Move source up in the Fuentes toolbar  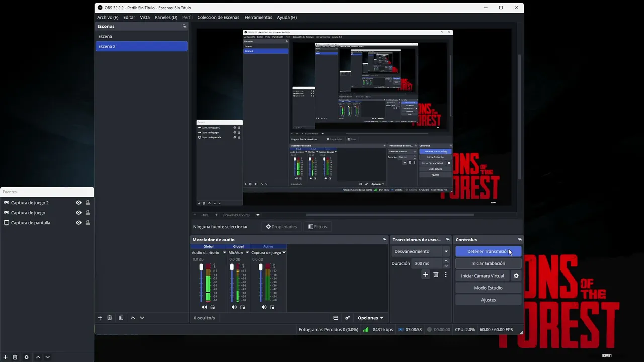click(x=38, y=357)
